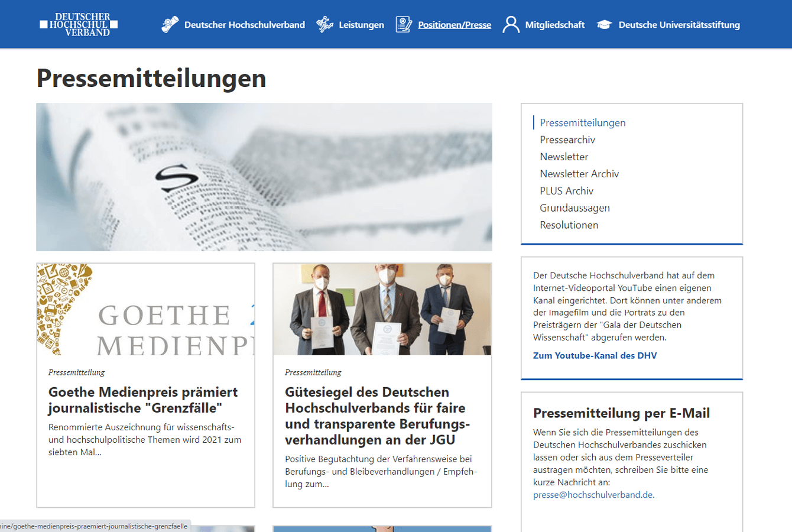Click the newspaper banner image

coord(264,177)
